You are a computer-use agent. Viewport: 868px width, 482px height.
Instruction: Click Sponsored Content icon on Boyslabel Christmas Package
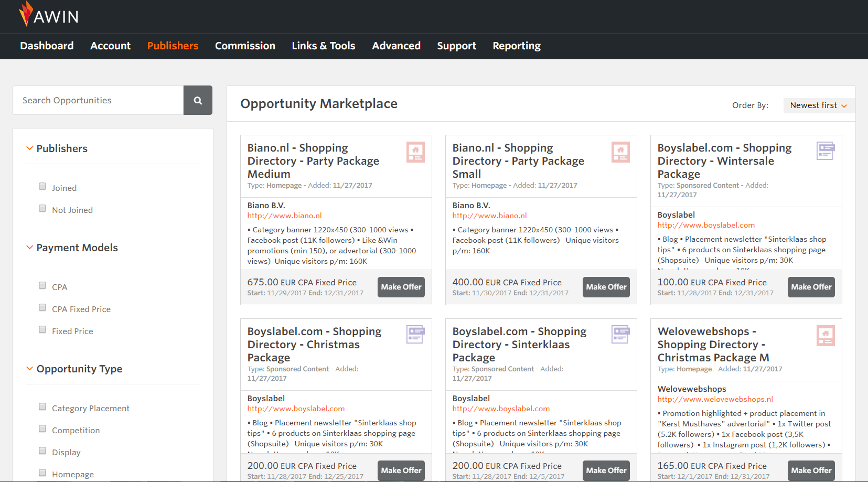[x=415, y=335]
